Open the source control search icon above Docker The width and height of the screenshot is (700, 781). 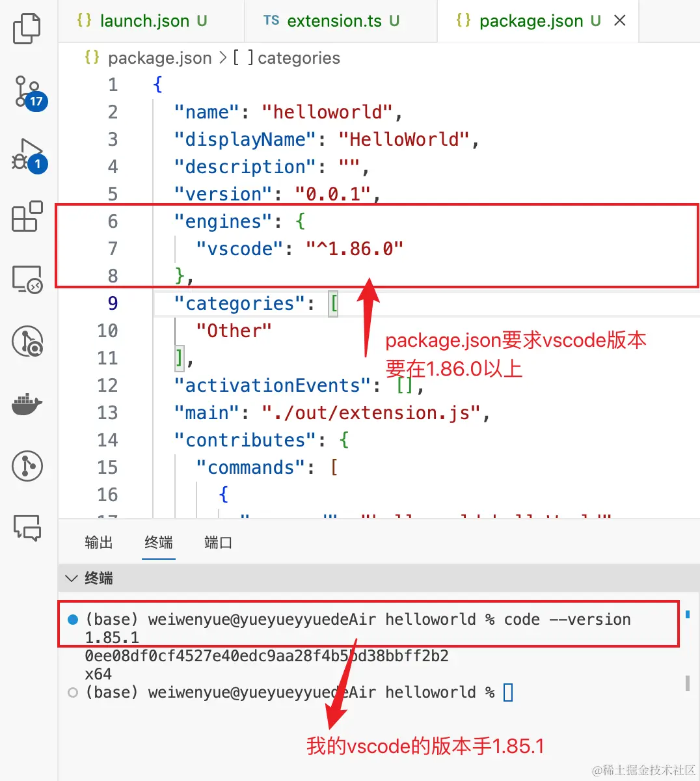coord(27,342)
